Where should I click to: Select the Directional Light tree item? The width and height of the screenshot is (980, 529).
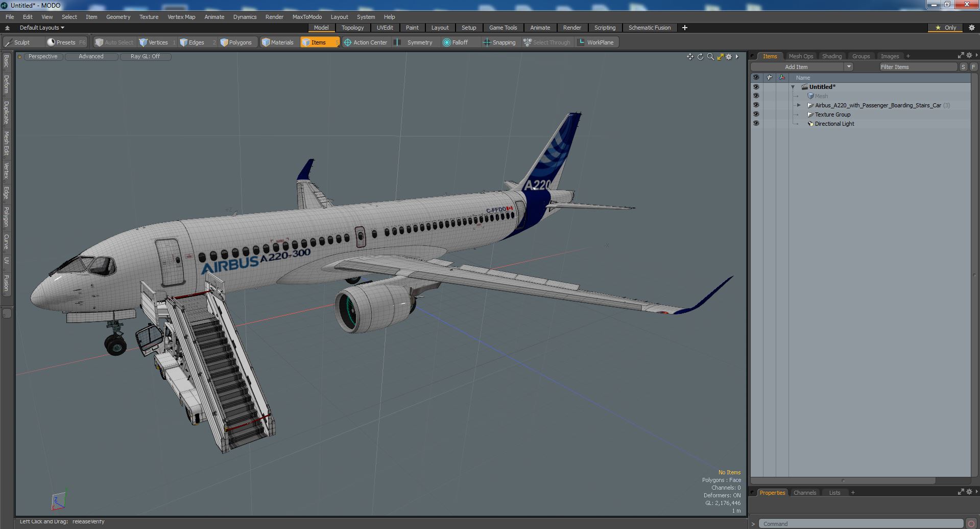click(x=834, y=124)
